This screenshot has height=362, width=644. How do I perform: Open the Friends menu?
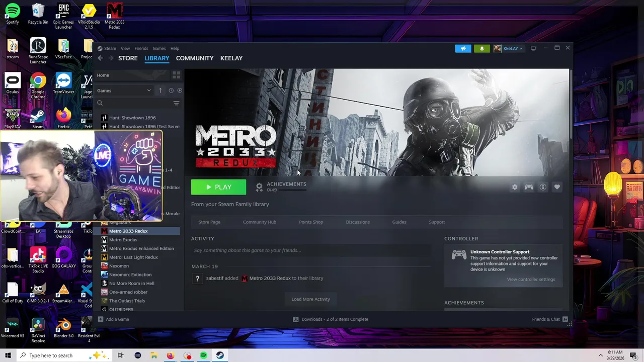point(141,48)
